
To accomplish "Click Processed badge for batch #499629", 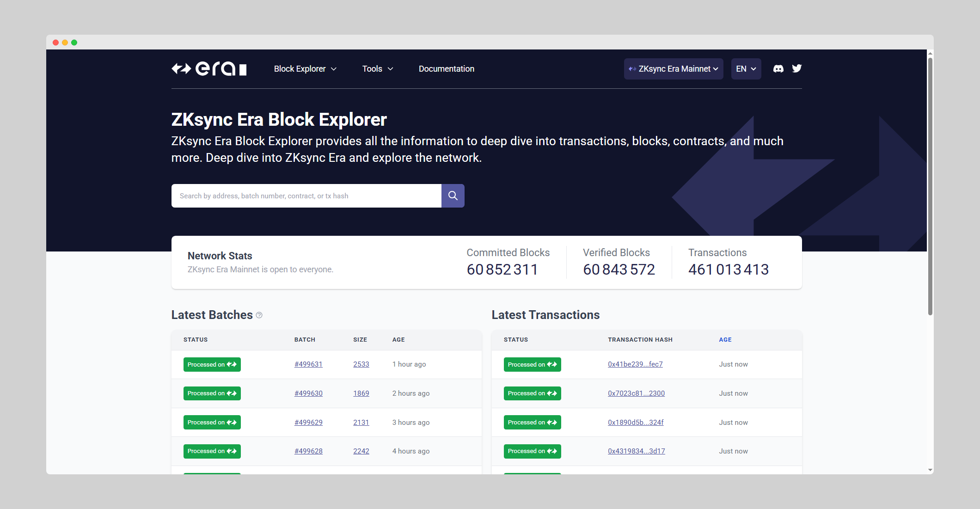I will [x=212, y=423].
